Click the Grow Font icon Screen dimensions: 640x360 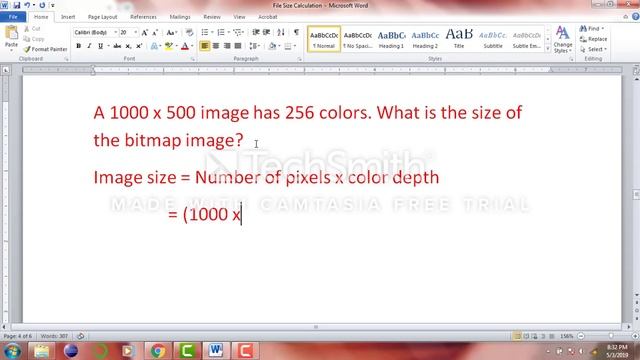pos(144,33)
